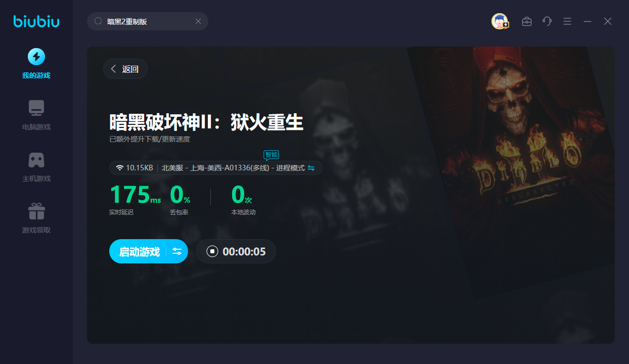Open the My Games lightning icon
The width and height of the screenshot is (629, 364).
pyautogui.click(x=36, y=57)
